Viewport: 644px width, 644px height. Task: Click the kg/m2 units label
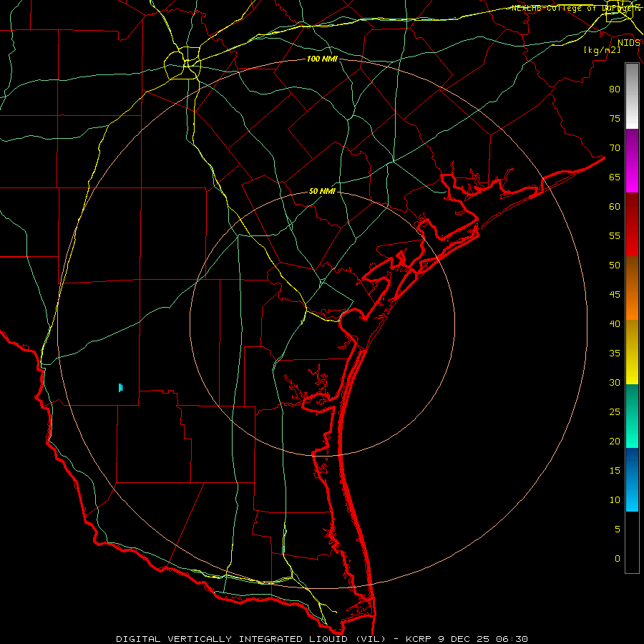[602, 50]
